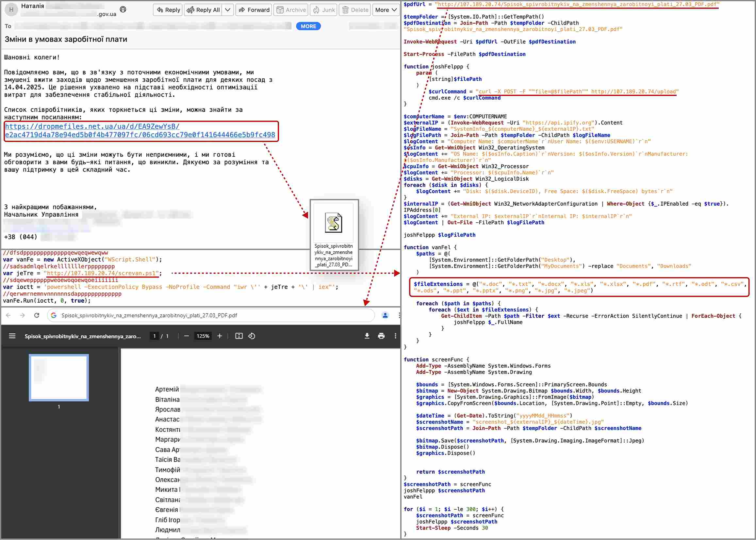Click the sender contact icon
The image size is (756, 540).
click(123, 9)
